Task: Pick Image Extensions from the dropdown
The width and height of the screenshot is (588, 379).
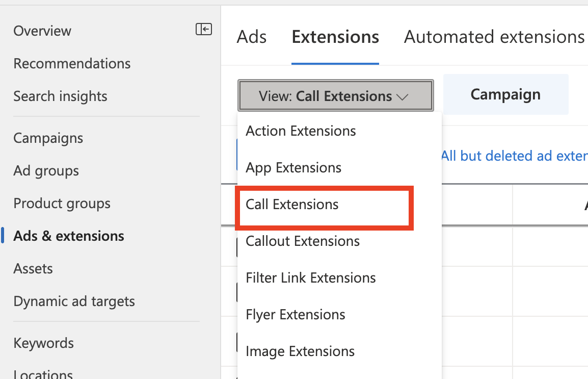Action: pos(300,351)
